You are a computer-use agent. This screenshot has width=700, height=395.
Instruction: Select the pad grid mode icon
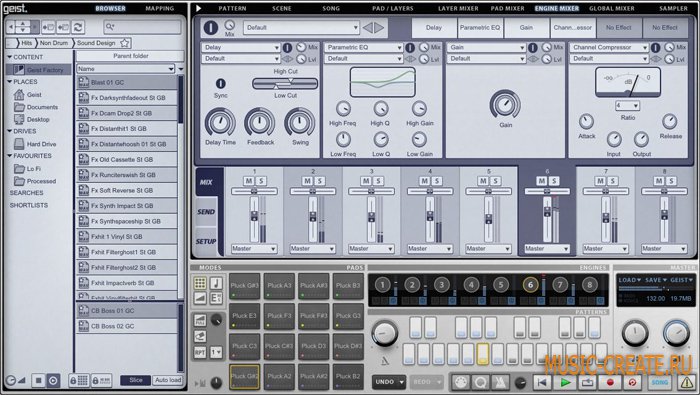(200, 283)
